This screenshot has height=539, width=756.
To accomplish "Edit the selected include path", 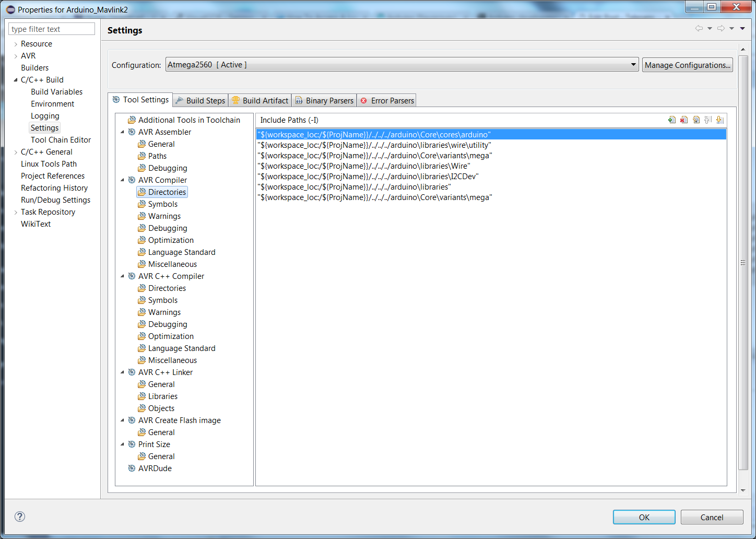I will click(696, 120).
